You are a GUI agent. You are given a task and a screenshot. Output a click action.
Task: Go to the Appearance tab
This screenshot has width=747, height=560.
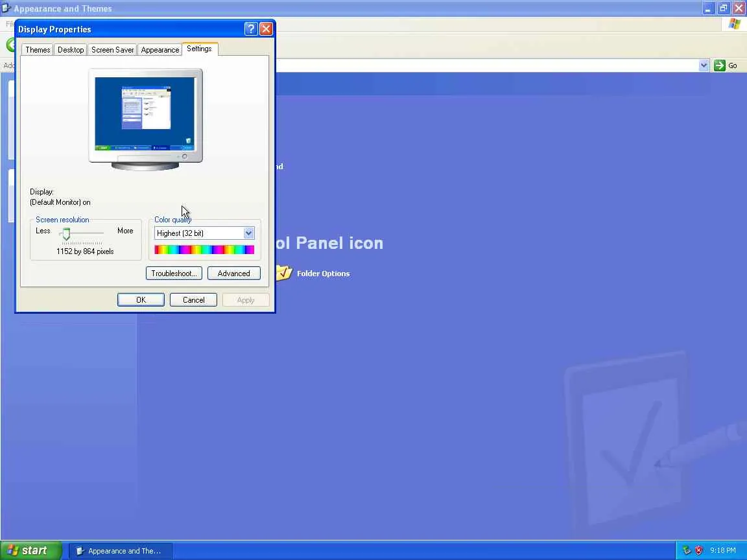pos(160,49)
